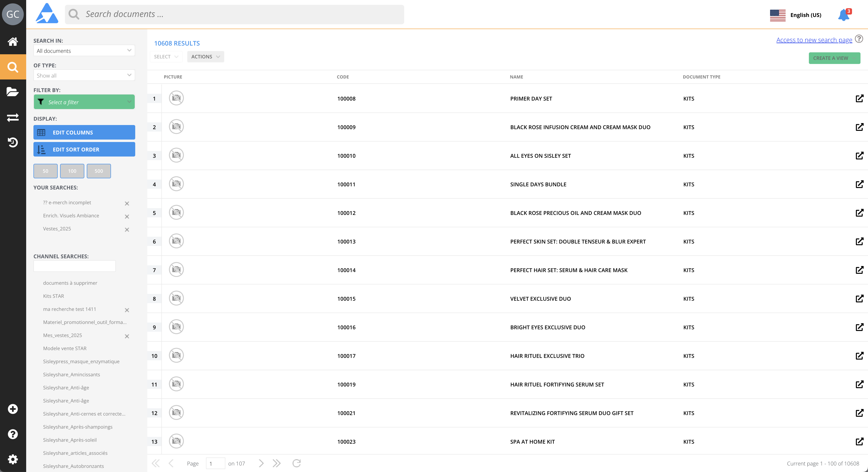The image size is (868, 472).
Task: Open the Select a filter dropdown
Action: pos(84,102)
